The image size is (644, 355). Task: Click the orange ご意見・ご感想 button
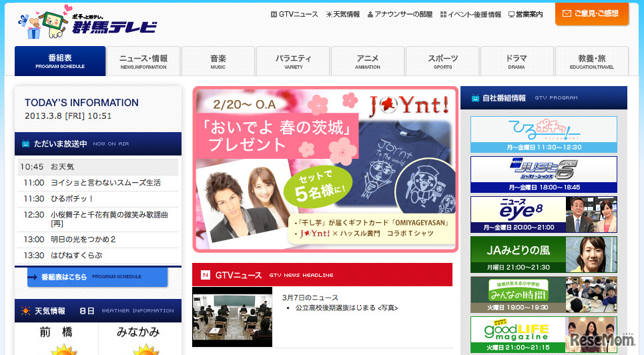tap(592, 14)
